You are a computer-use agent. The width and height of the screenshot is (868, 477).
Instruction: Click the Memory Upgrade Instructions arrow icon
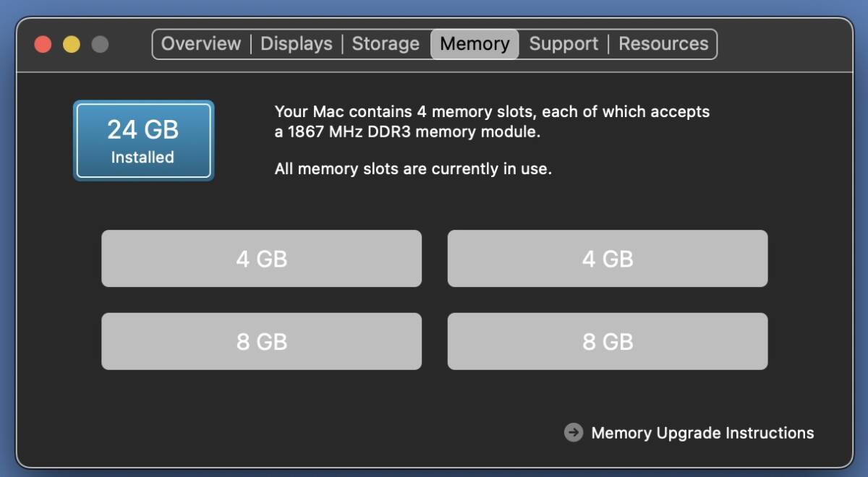pos(574,432)
